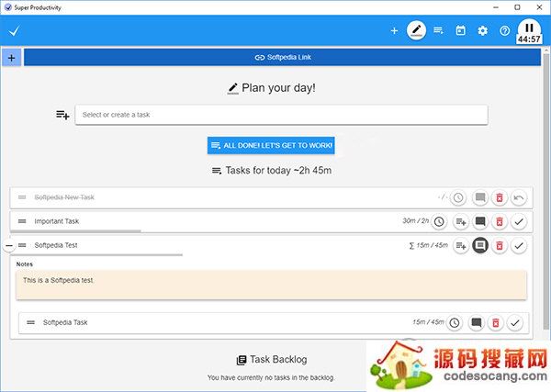Open notes icon for Softpedia Task
The width and height of the screenshot is (551, 392).
pos(476,322)
